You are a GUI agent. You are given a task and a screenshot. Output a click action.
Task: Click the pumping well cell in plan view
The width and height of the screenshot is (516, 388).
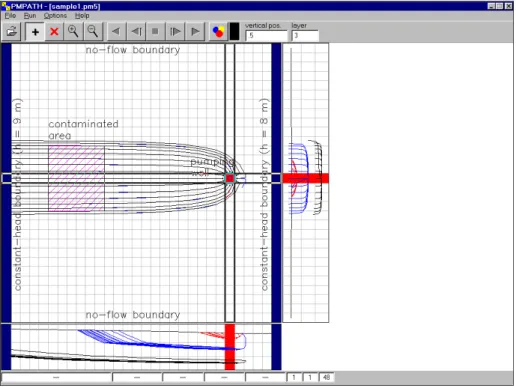point(230,178)
